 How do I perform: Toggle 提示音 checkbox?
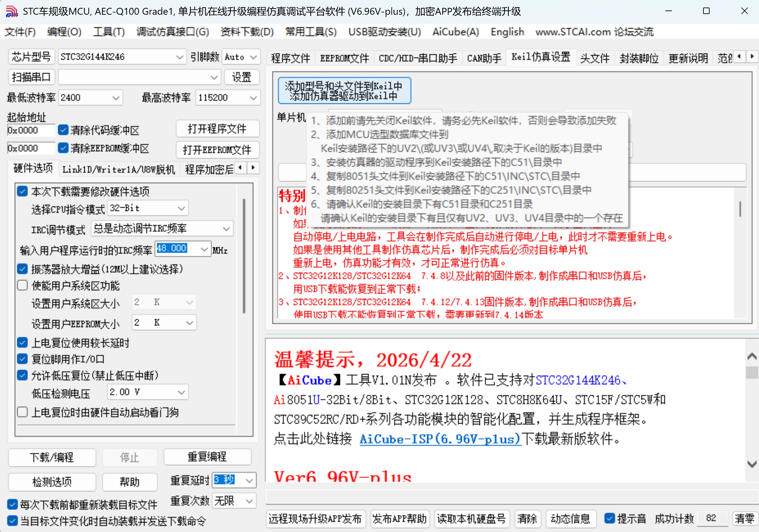click(609, 518)
